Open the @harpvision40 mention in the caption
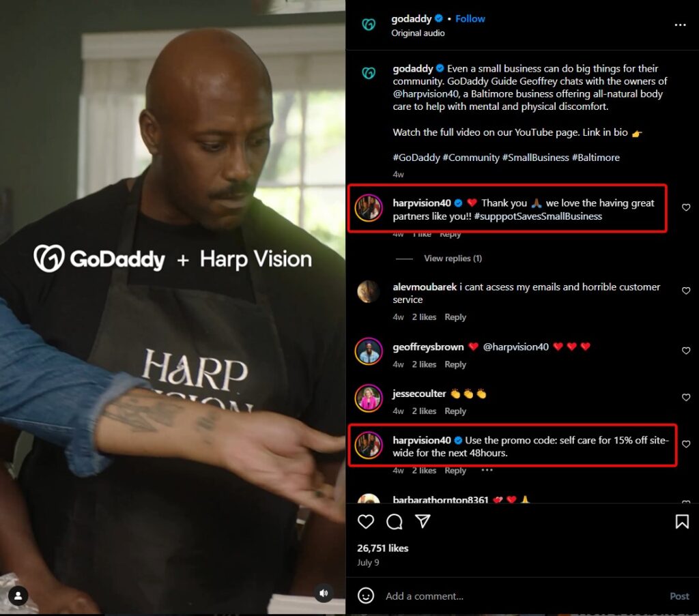Viewport: 699px width, 616px height. [x=425, y=94]
